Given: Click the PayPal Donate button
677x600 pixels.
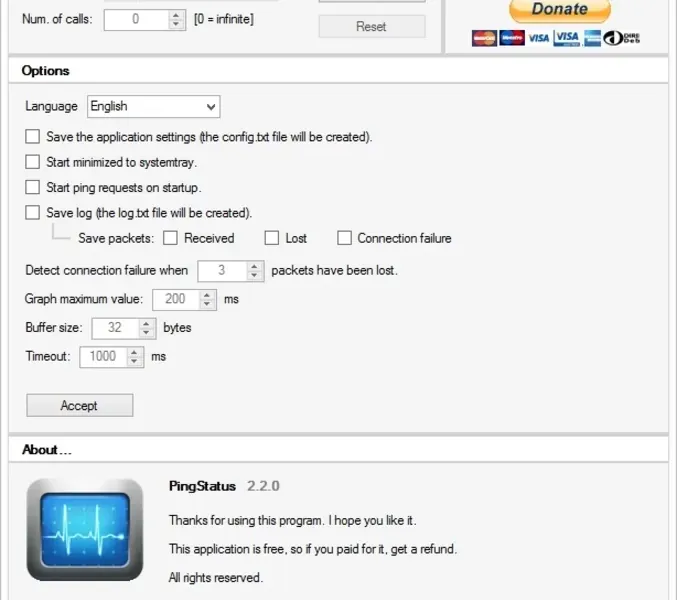Looking at the screenshot, I should pyautogui.click(x=560, y=10).
